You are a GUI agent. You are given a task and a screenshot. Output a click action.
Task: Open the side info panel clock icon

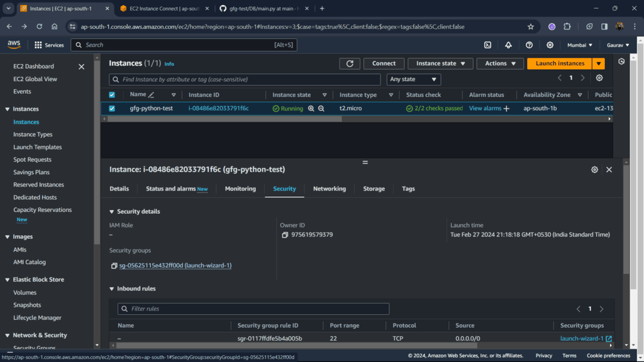coord(621,62)
